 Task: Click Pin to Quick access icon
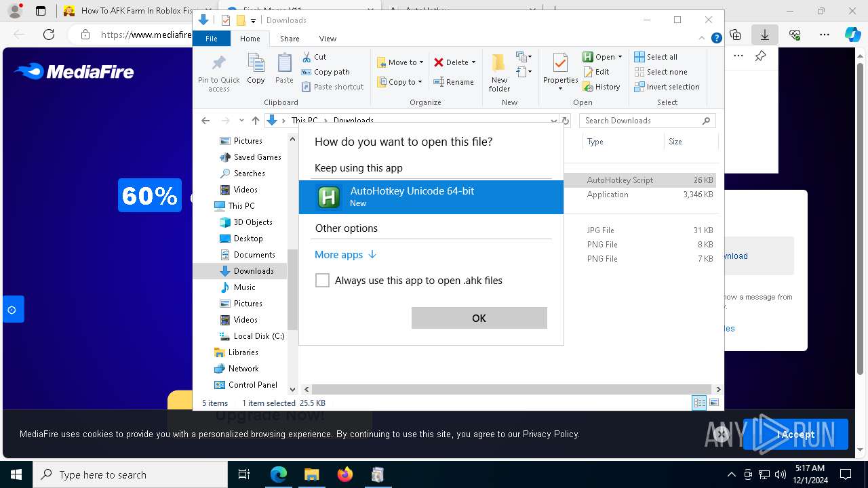(218, 73)
